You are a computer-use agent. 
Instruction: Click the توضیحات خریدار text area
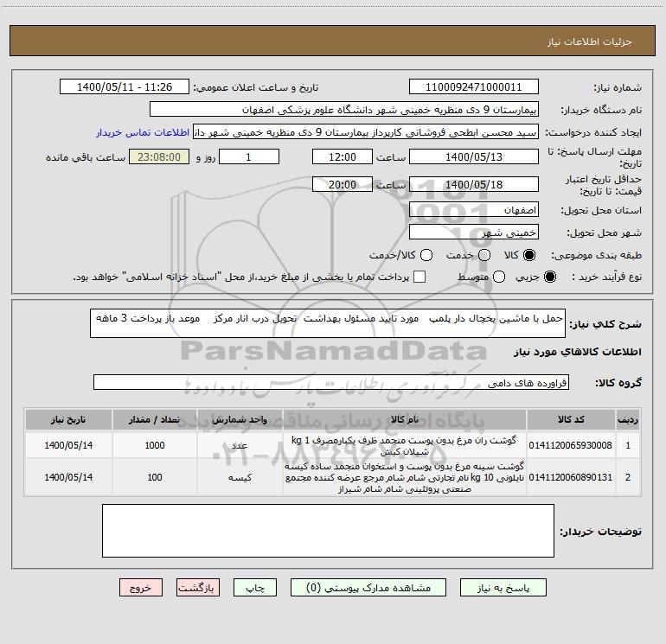coord(328,531)
